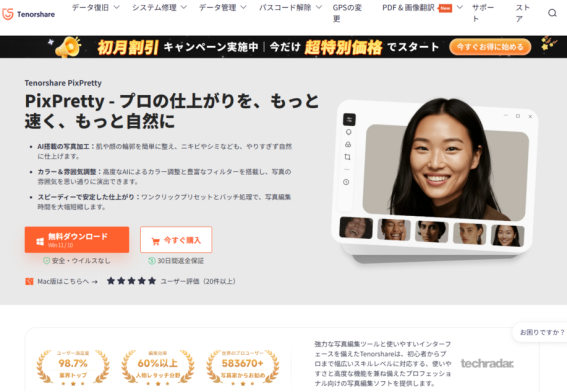The height and width of the screenshot is (392, 567).
Task: Expand the PDF＆画像翻訳 menu
Action: (422, 8)
